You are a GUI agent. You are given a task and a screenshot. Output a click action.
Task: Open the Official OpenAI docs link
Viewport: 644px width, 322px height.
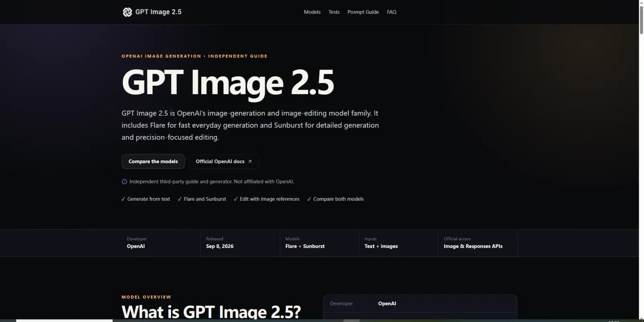pyautogui.click(x=224, y=162)
